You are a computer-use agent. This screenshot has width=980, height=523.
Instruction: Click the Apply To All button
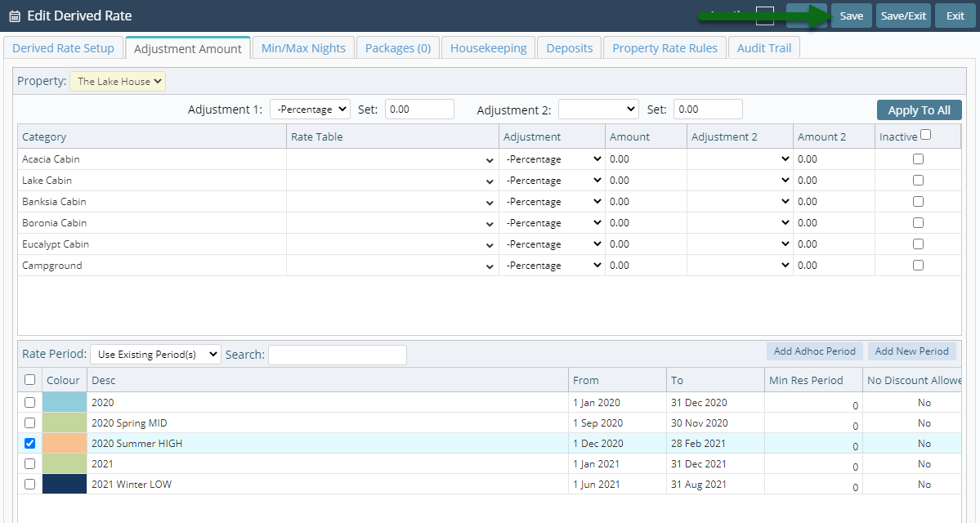tap(919, 110)
